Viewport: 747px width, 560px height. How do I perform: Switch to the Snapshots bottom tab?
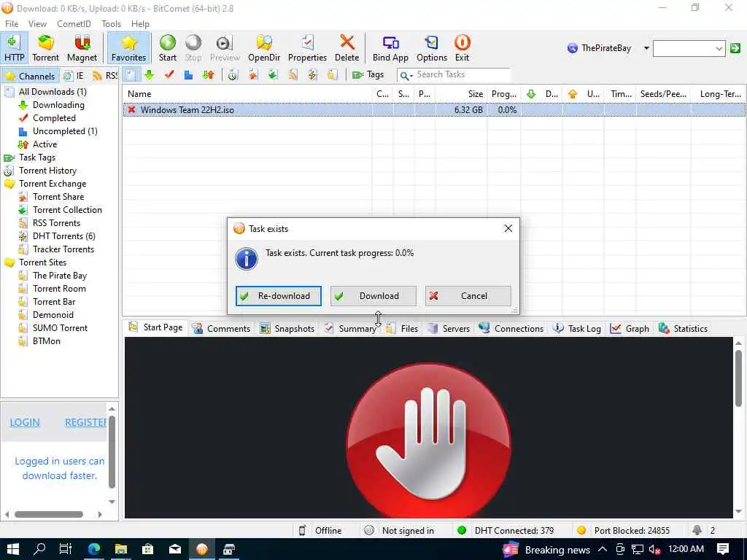tap(287, 328)
